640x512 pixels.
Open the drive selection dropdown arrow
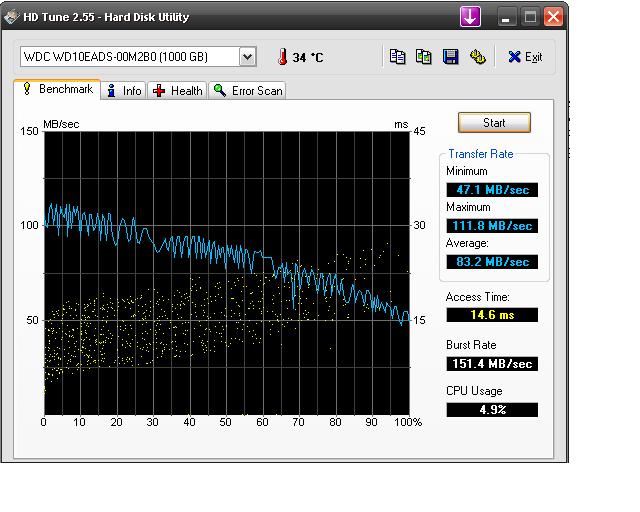point(247,56)
